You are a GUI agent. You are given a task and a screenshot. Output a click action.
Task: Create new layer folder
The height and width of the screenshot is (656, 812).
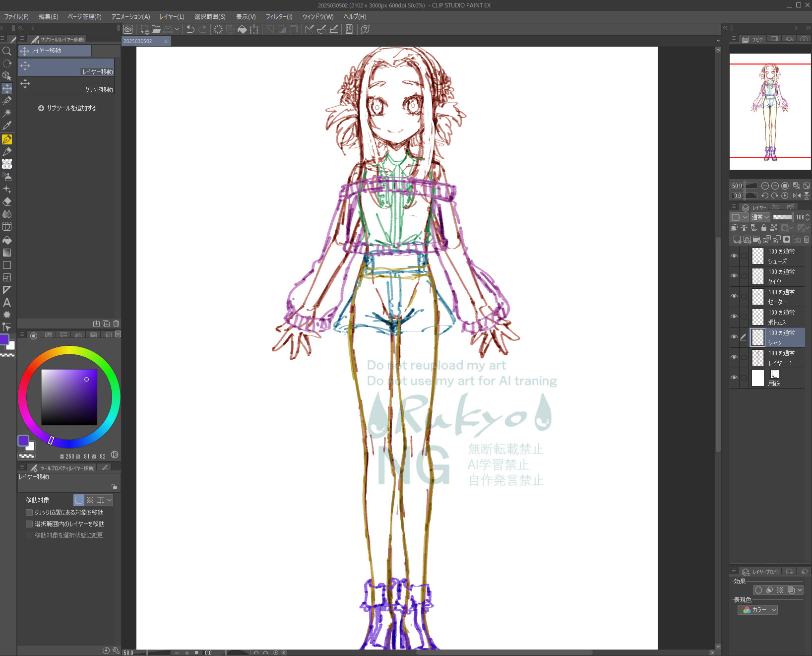(757, 239)
